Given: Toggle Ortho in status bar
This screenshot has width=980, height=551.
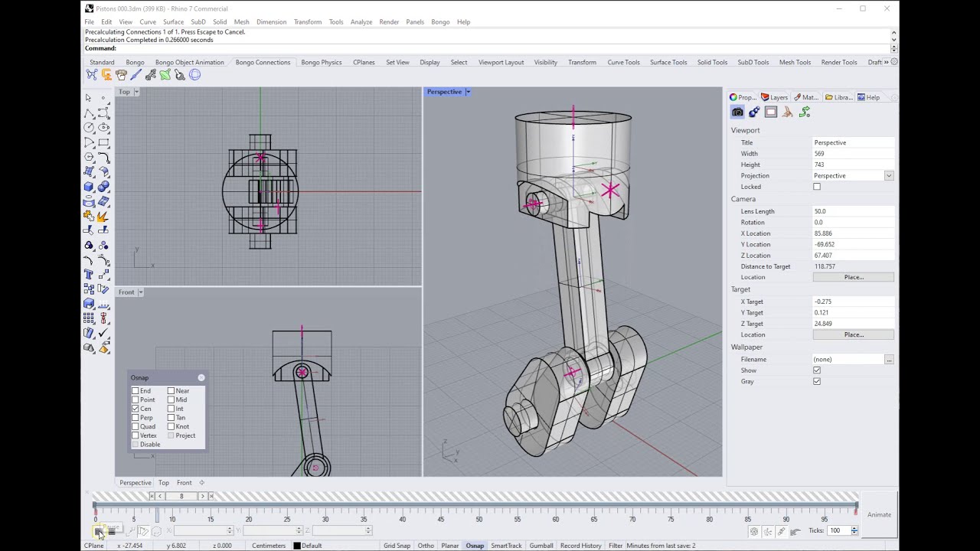Looking at the screenshot, I should pos(426,546).
